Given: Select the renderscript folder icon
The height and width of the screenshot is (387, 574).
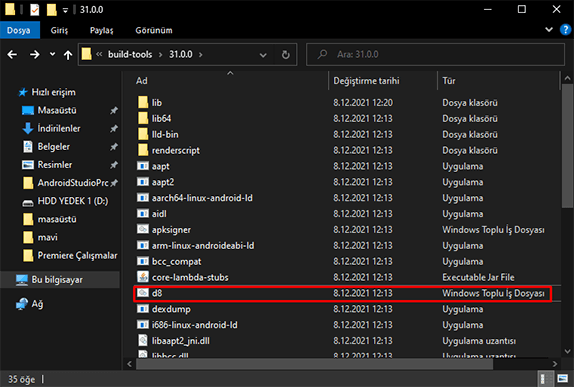Looking at the screenshot, I should click(x=143, y=150).
